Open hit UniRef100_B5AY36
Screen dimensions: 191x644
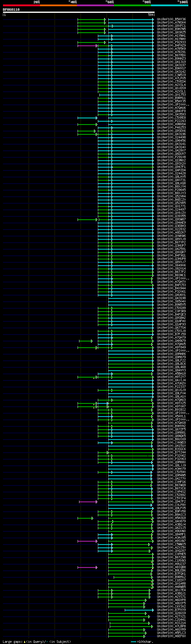pyautogui.click(x=171, y=19)
